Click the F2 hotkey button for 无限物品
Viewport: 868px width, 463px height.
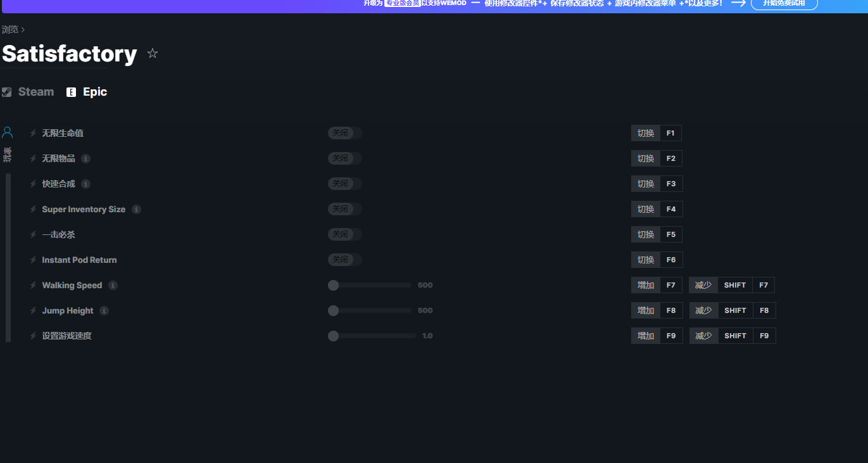[657, 158]
